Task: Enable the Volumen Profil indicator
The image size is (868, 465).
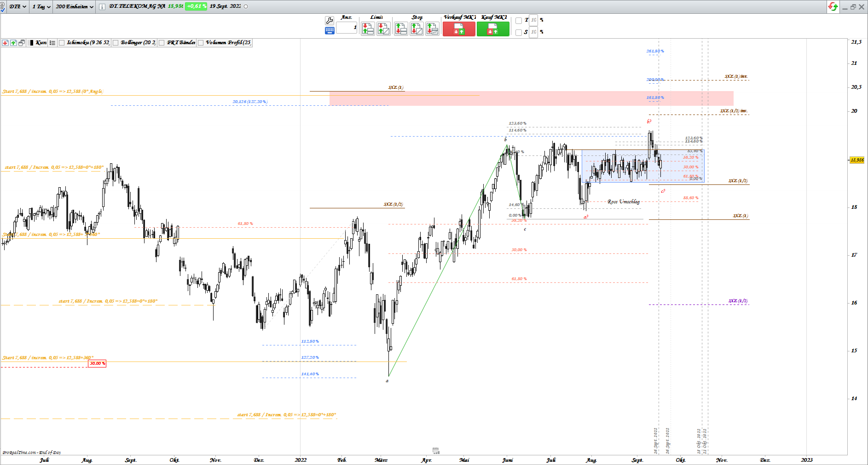Action: pyautogui.click(x=201, y=43)
